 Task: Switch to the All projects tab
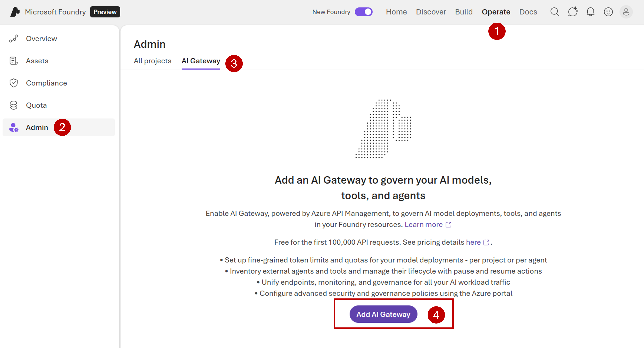pyautogui.click(x=152, y=61)
